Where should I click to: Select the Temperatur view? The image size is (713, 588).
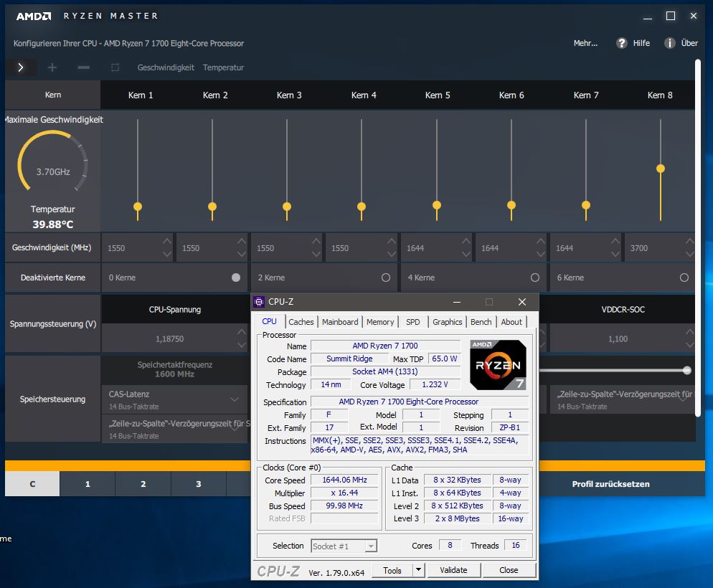coord(223,67)
